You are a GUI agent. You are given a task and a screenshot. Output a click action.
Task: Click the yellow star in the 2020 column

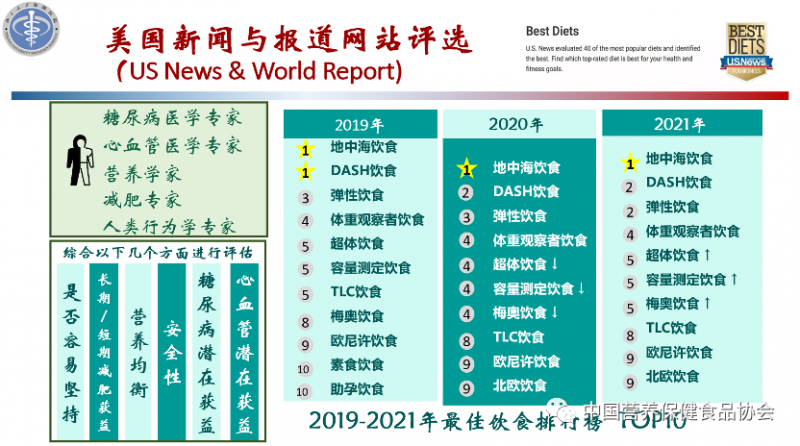tap(466, 169)
